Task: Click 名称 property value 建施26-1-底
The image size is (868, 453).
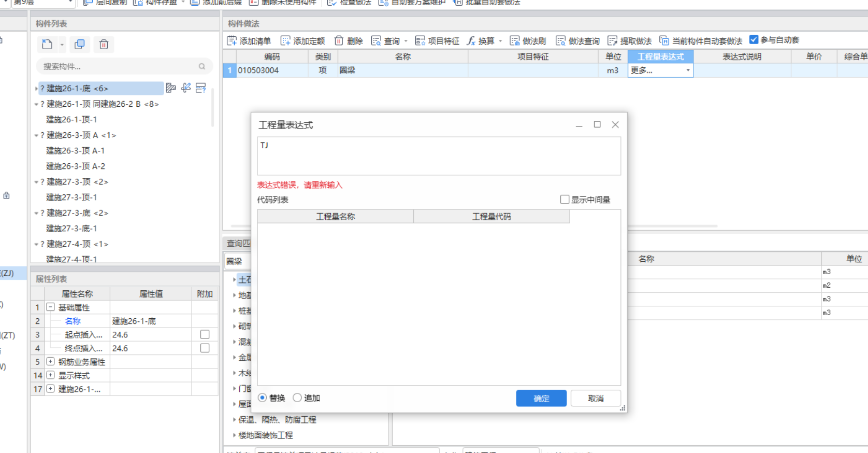Action: [x=150, y=321]
